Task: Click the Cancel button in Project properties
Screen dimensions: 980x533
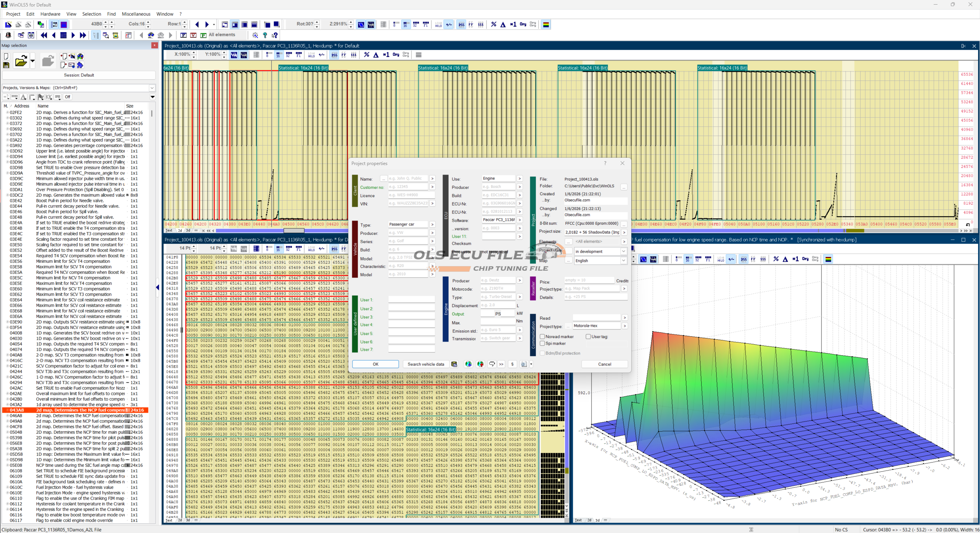Action: pyautogui.click(x=604, y=364)
